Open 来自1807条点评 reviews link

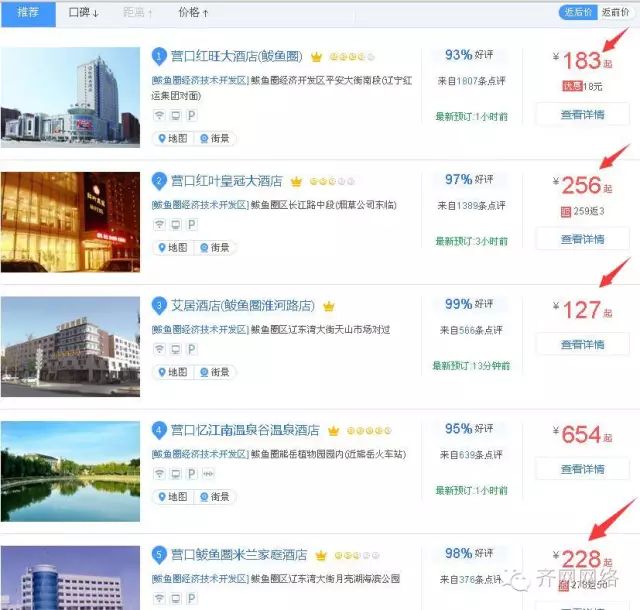(x=471, y=81)
